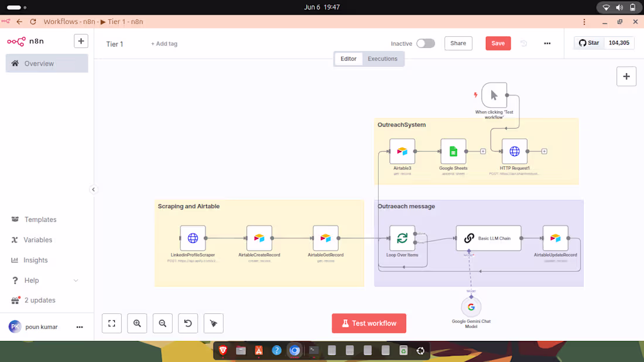Click the zoom in control

(137, 323)
